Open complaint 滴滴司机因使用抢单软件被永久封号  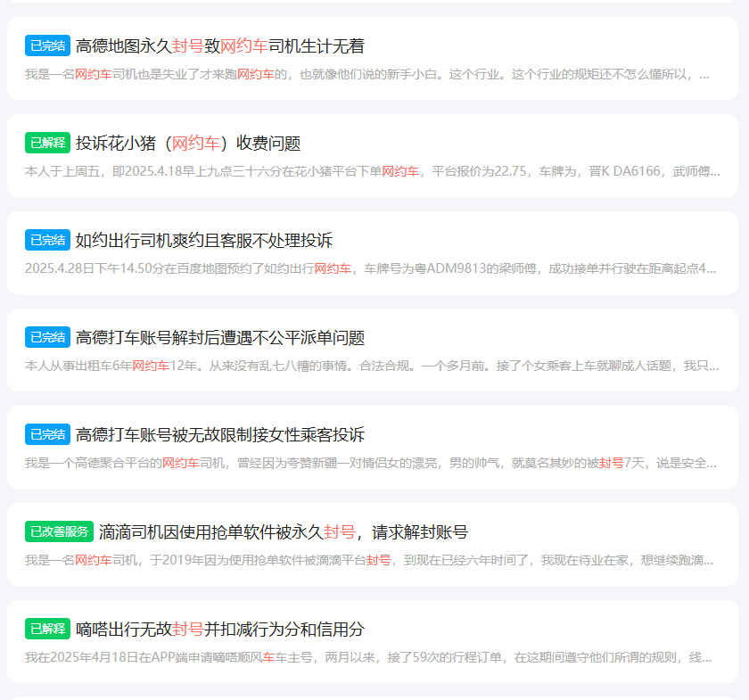[x=284, y=531]
